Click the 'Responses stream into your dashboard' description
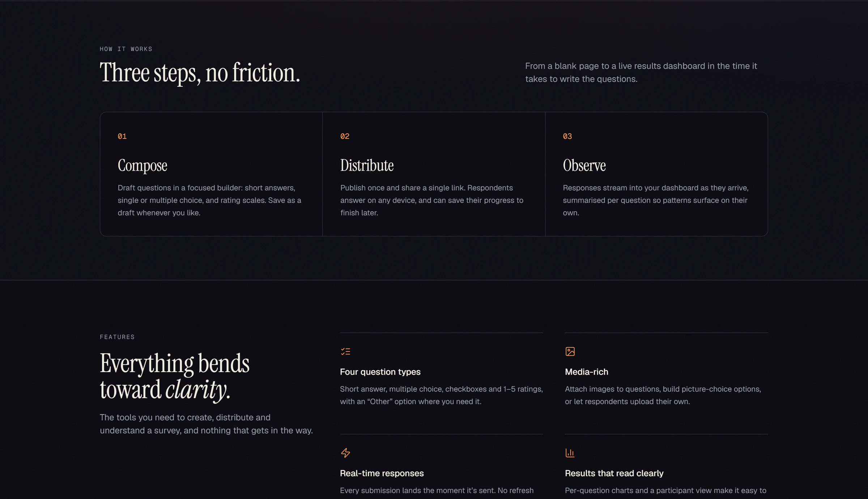The width and height of the screenshot is (868, 499). pyautogui.click(x=656, y=200)
